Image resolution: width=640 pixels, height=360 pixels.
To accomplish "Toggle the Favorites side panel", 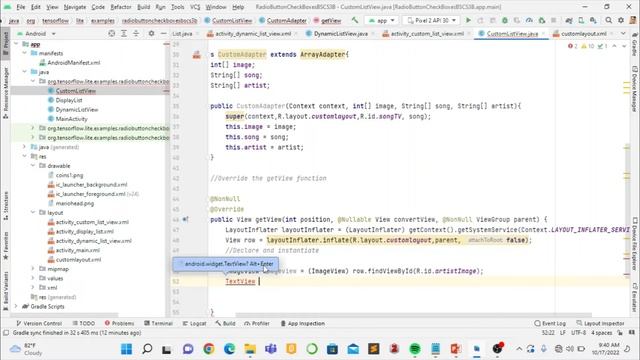I will 5,245.
